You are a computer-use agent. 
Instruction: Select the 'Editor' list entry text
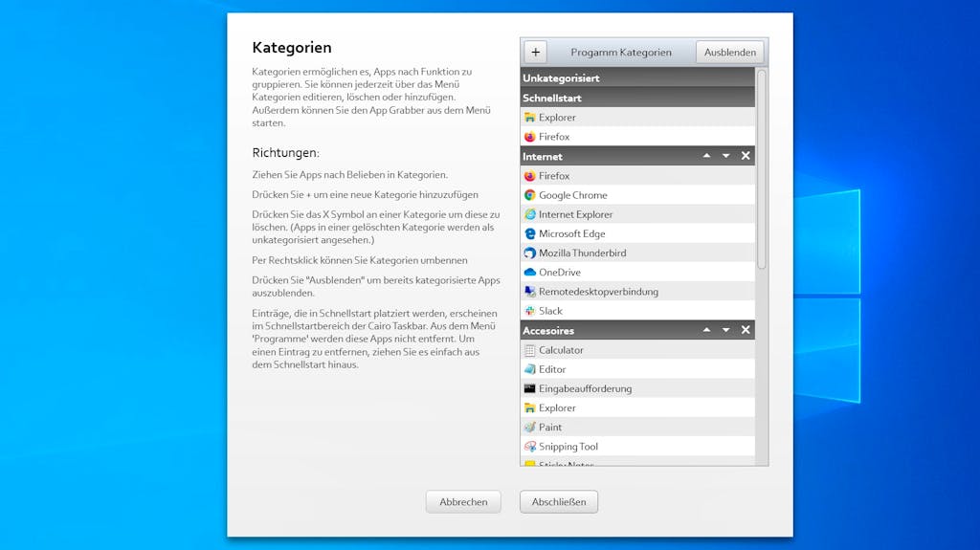point(552,369)
